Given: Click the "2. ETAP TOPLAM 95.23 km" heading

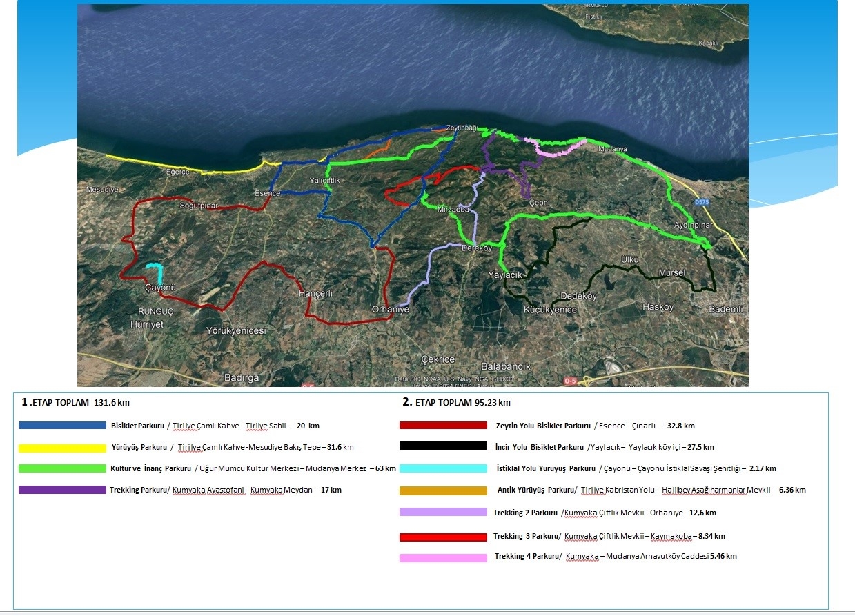Looking at the screenshot, I should click(x=456, y=402).
